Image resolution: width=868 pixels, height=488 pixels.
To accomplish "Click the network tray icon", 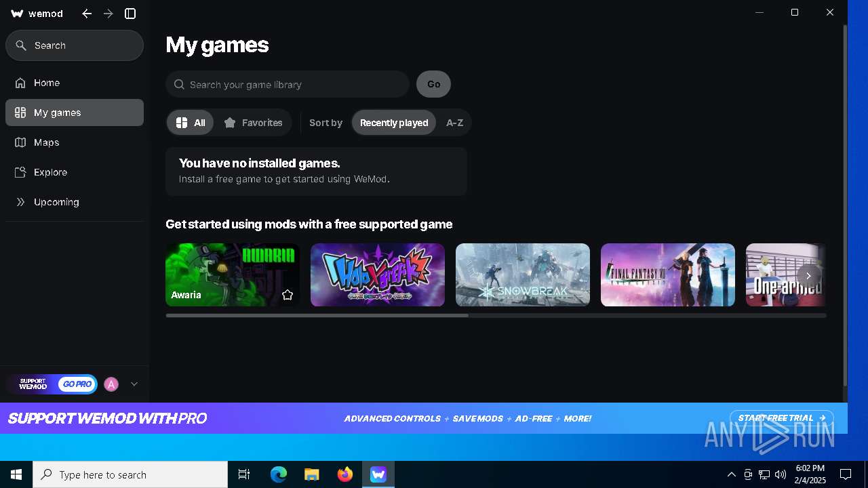I will coord(764,474).
